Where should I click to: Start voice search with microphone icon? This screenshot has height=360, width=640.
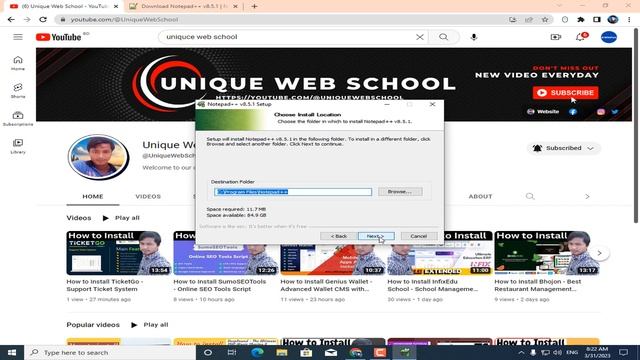pyautogui.click(x=473, y=37)
